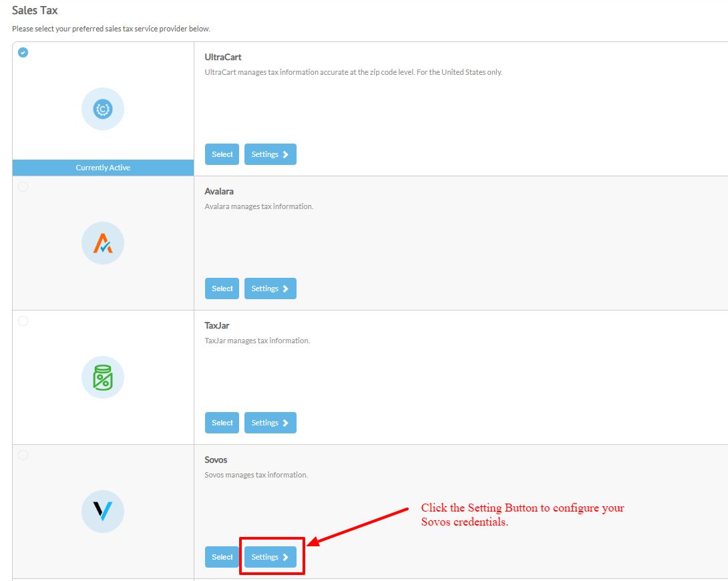Click the Sovos provider title
The image size is (728, 581).
click(216, 460)
